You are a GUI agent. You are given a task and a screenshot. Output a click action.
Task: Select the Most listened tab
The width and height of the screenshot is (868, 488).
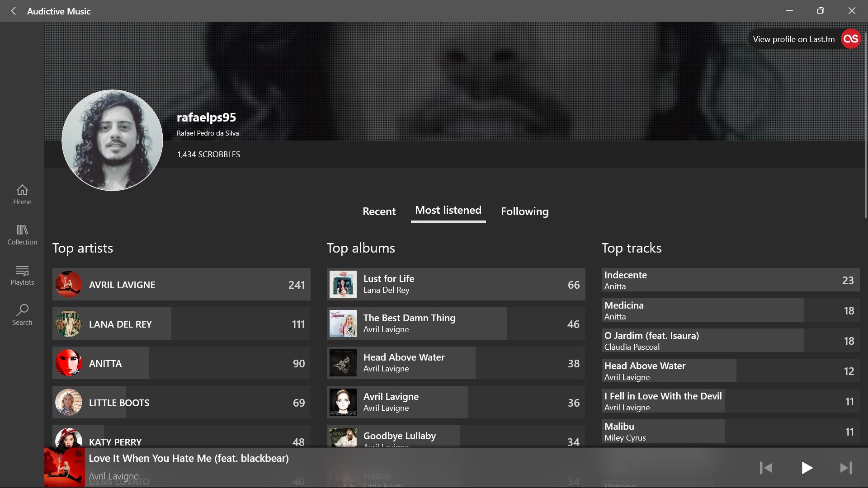(448, 211)
